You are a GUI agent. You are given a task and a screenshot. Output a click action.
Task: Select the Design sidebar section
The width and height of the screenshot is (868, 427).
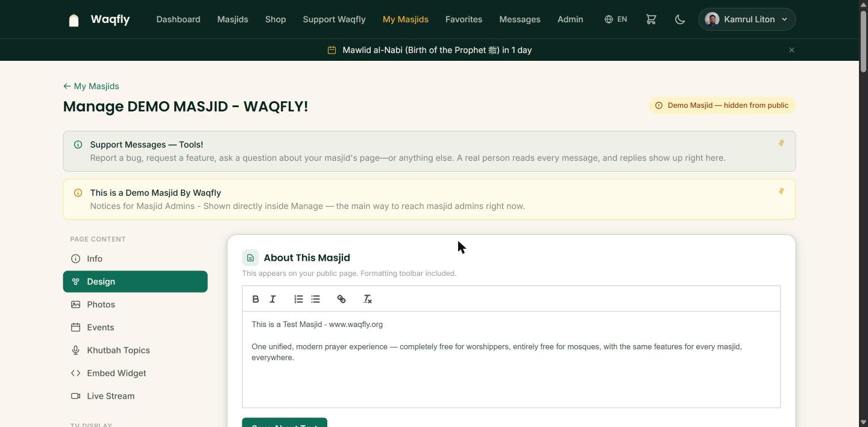click(135, 281)
